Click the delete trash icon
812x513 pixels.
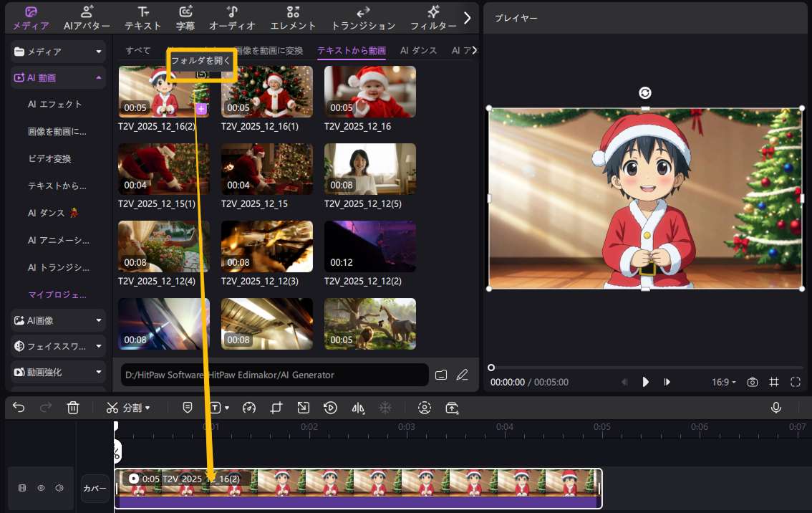72,408
